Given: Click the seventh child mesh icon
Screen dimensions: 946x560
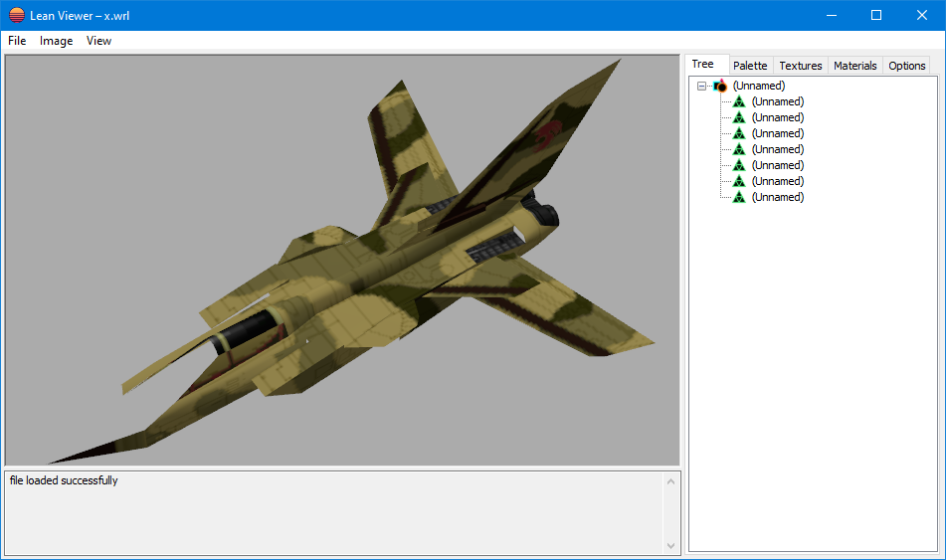Looking at the screenshot, I should coord(739,197).
